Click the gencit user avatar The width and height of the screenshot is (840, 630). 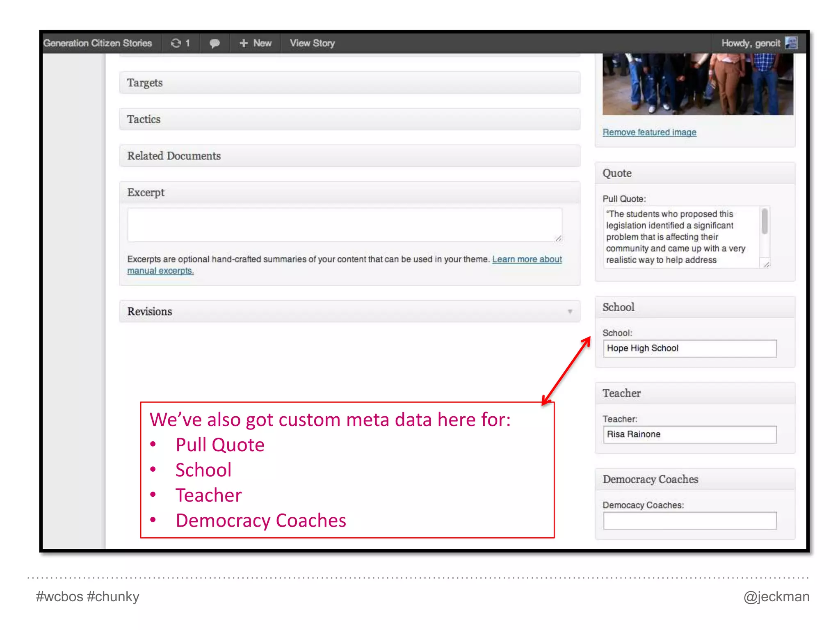point(791,43)
